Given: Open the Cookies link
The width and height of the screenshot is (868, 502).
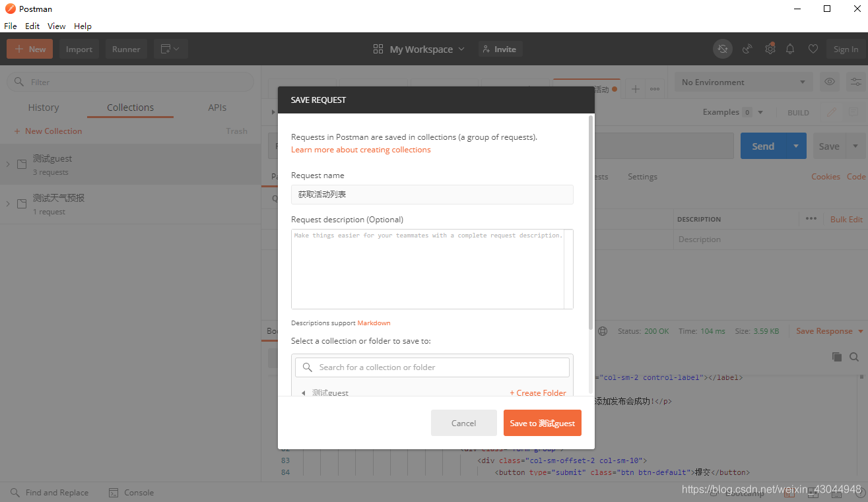Looking at the screenshot, I should click(826, 177).
